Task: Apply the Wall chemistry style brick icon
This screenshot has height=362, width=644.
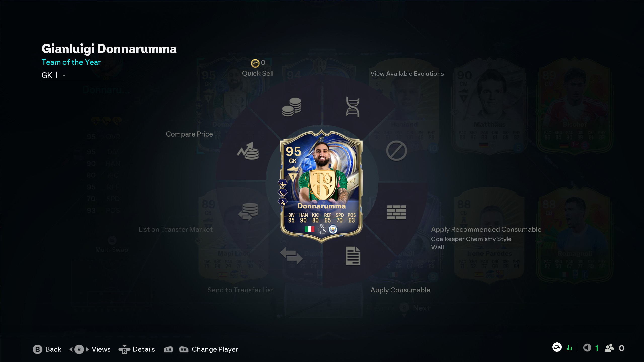Action: point(396,212)
